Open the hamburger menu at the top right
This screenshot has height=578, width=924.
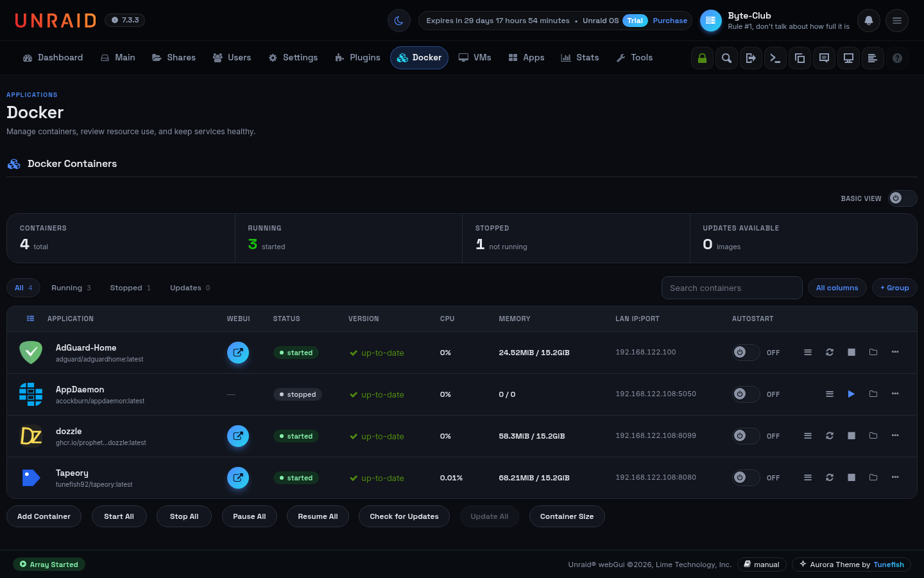pos(897,21)
